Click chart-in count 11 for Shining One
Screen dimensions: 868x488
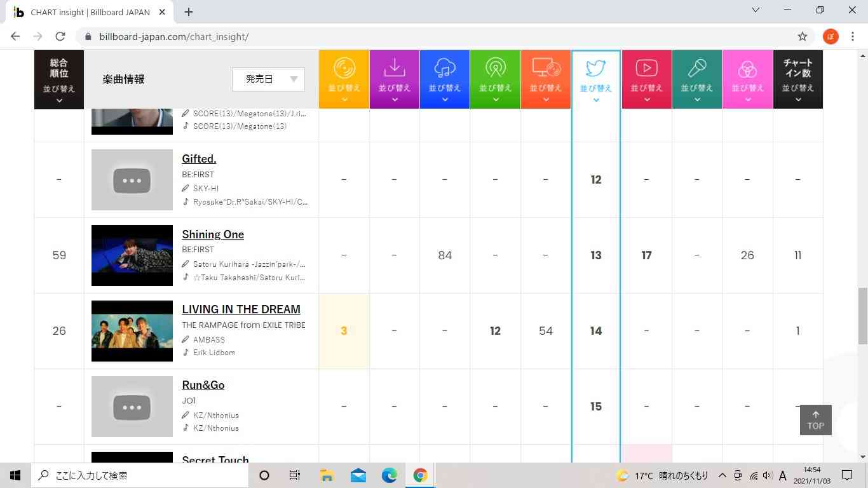click(797, 255)
